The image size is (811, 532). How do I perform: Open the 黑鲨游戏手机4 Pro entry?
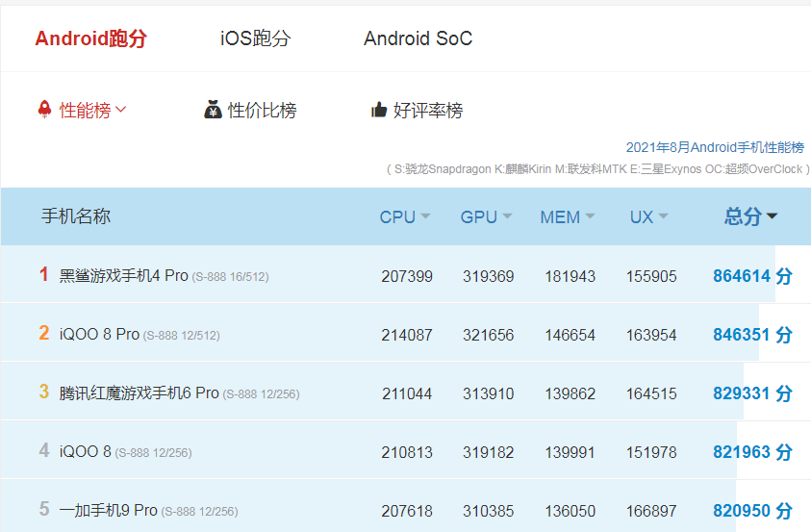(164, 275)
